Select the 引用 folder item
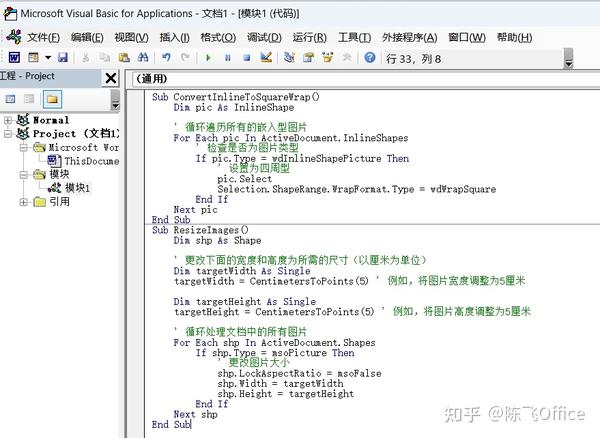The image size is (600, 438). [x=59, y=202]
